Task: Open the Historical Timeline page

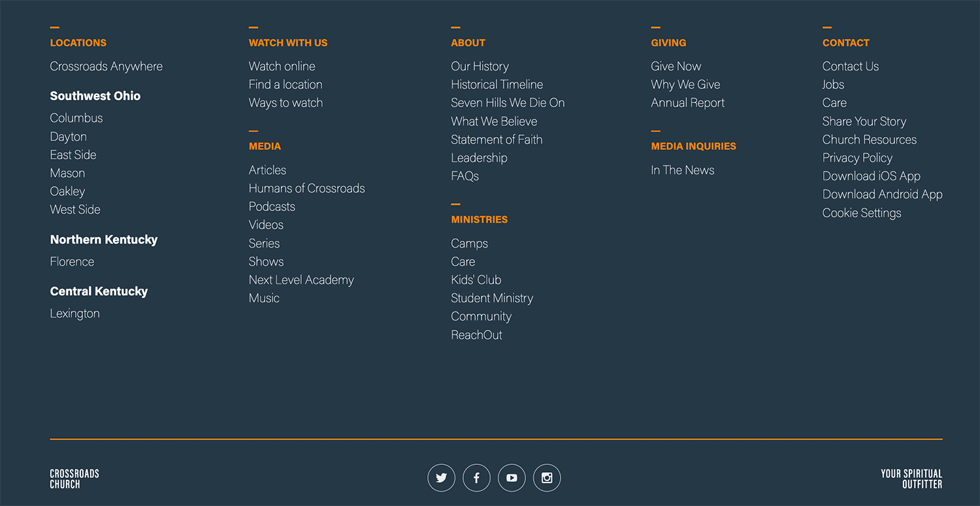Action: coord(497,84)
